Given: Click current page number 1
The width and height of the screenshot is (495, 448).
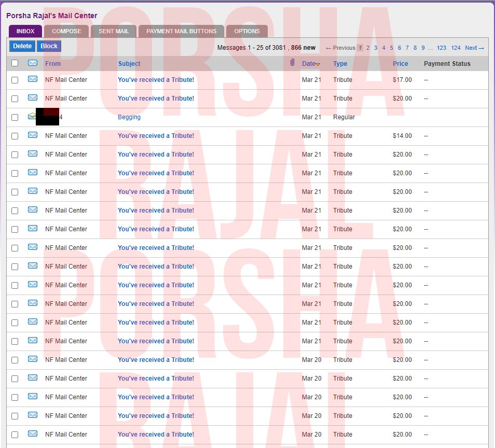Looking at the screenshot, I should pyautogui.click(x=360, y=48).
